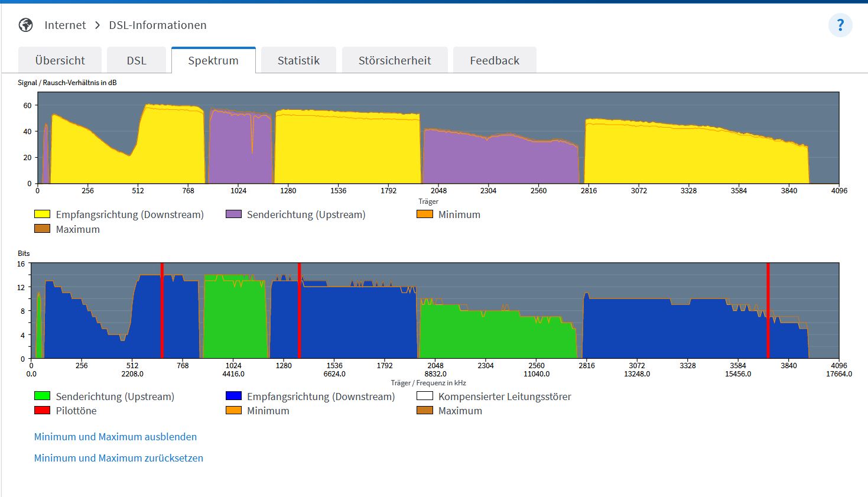Open the help question mark icon
Screen dimensions: 868x497
(x=840, y=25)
